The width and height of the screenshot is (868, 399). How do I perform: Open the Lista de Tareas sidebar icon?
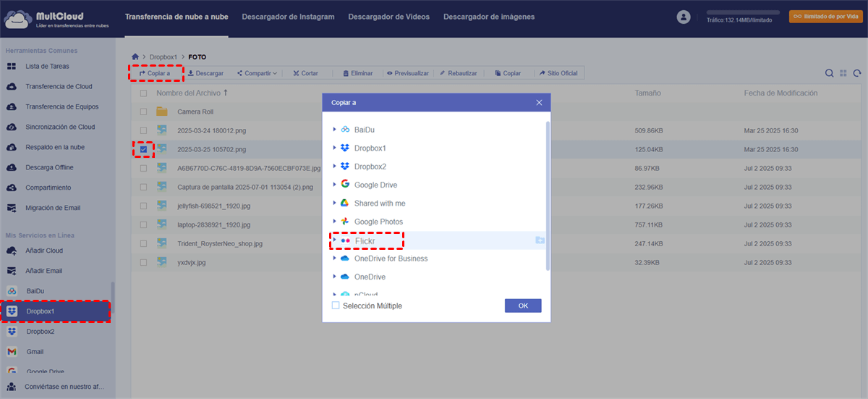tap(12, 66)
